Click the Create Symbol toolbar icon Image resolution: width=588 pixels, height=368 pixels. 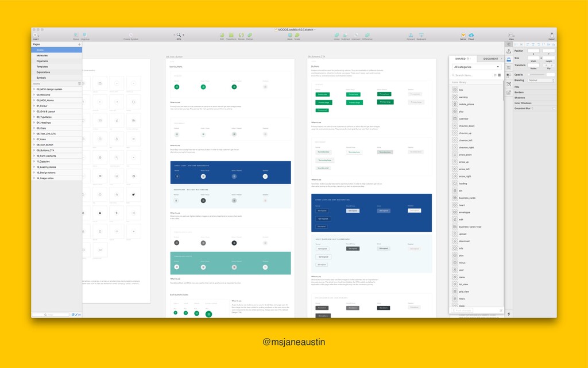coord(131,36)
